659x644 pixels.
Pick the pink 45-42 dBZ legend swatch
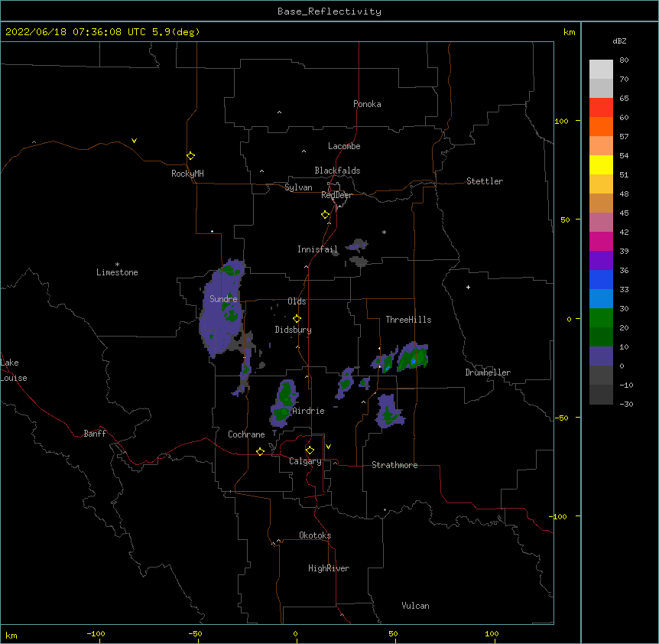tap(601, 223)
